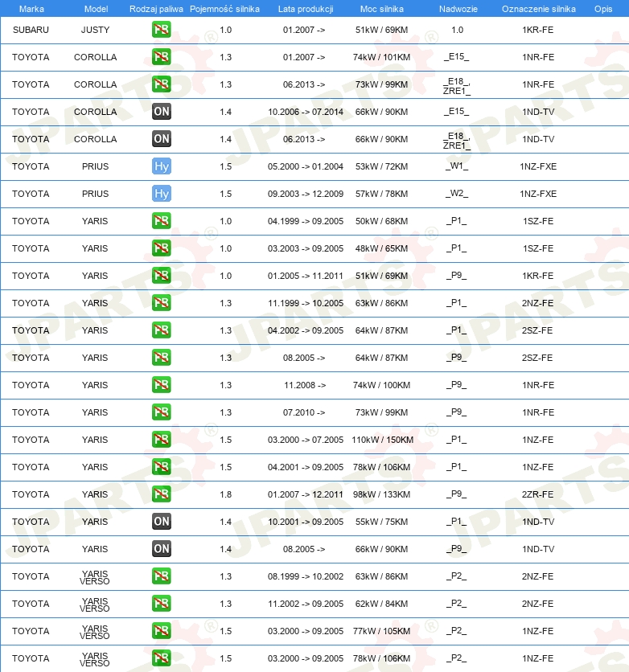Click petrol icon for Yaris 1.3 from 08.2005
Screen dimensions: 629x672
[161, 358]
